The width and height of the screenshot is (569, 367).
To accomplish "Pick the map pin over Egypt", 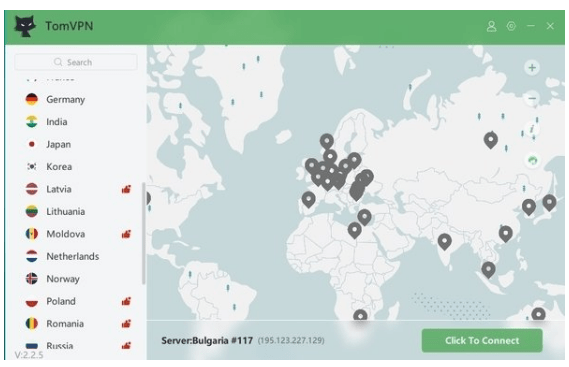I will [355, 230].
